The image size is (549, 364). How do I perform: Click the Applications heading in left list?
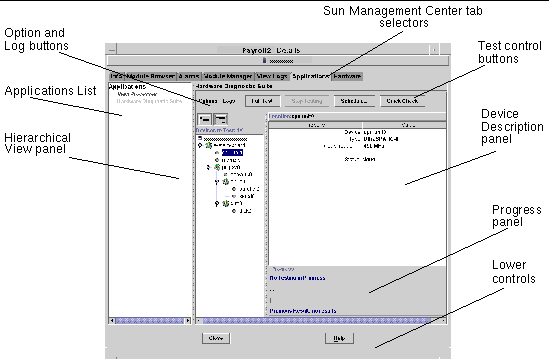(x=127, y=86)
